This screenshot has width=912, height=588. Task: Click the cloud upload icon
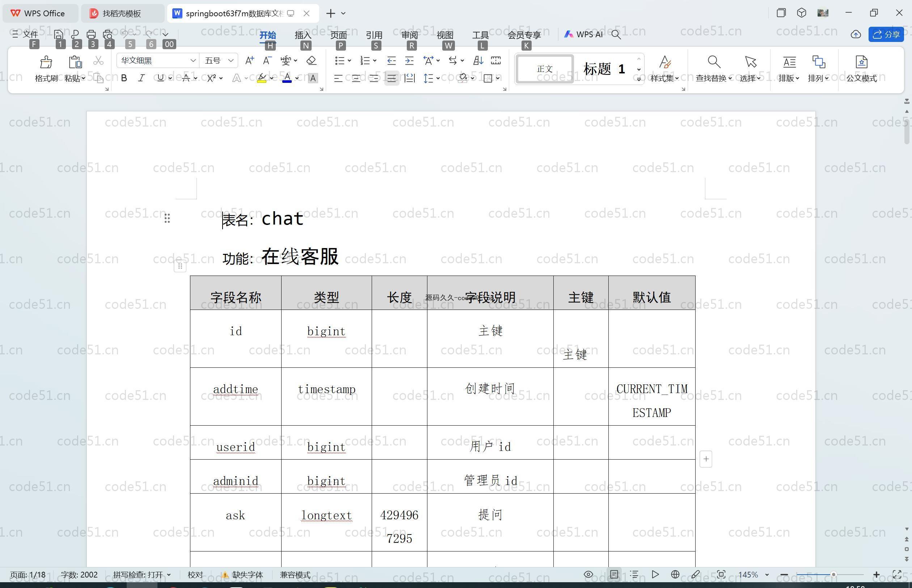coord(856,34)
